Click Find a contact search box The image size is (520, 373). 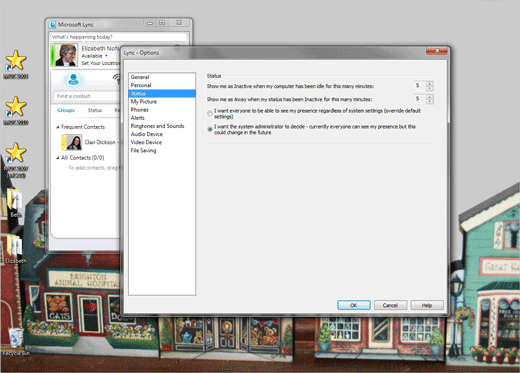click(87, 96)
